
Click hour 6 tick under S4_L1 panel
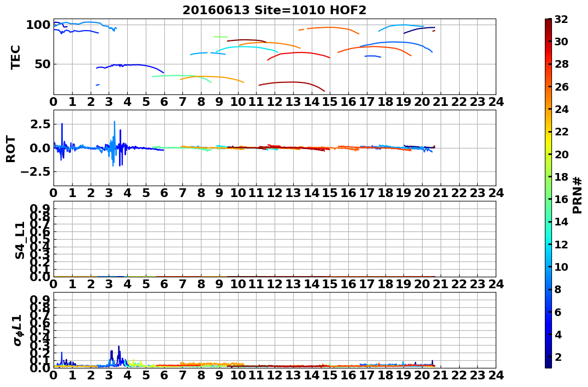(164, 284)
